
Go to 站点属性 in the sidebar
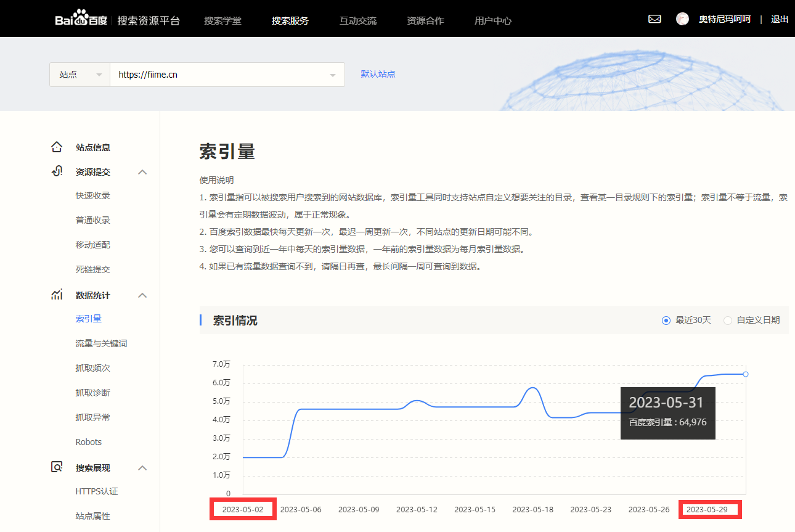(x=93, y=516)
